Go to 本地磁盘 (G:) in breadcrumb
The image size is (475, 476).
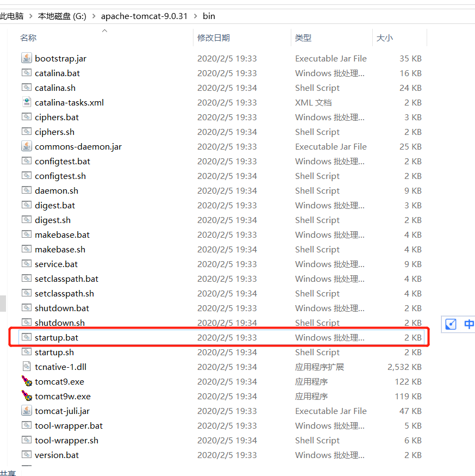(x=62, y=16)
